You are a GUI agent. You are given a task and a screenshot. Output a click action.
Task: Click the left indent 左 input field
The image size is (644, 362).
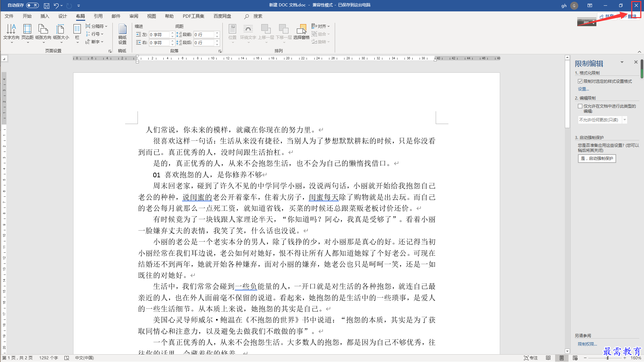coord(160,35)
